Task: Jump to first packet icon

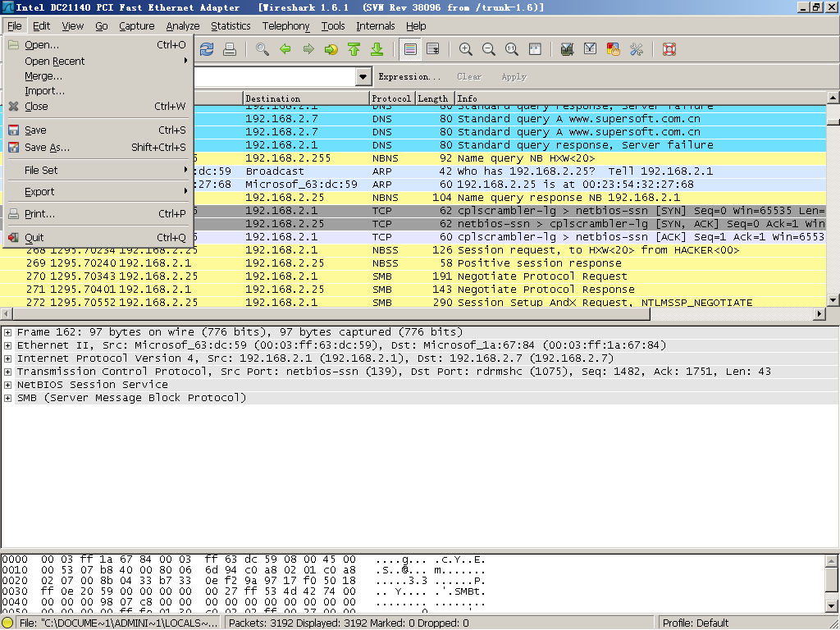Action: click(x=354, y=49)
